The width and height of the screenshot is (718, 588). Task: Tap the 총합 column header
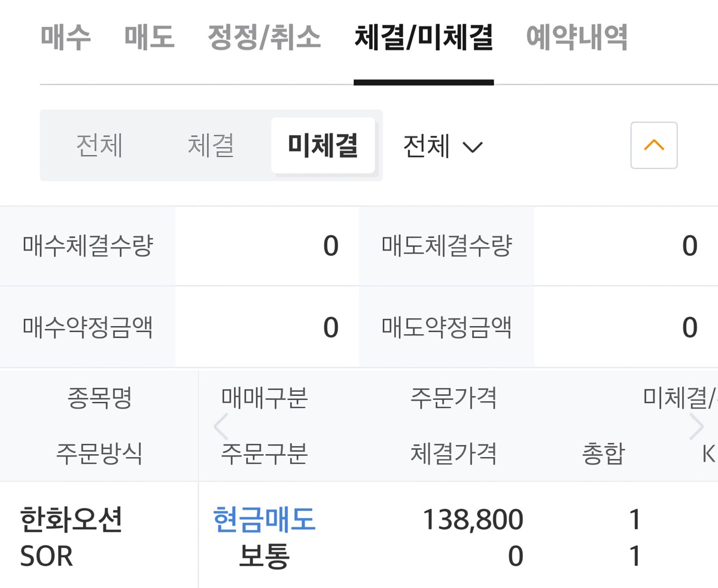(603, 454)
